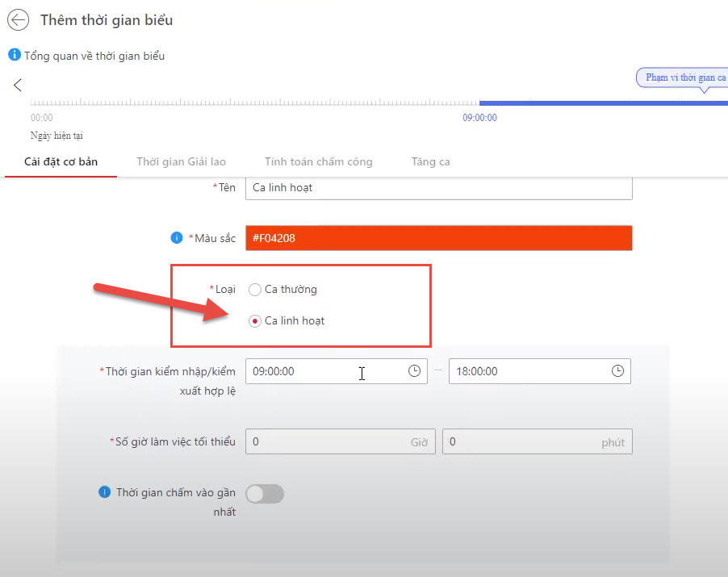Screen dimensions: 728x577
Task: Select the Ca thường radio button
Action: click(255, 290)
